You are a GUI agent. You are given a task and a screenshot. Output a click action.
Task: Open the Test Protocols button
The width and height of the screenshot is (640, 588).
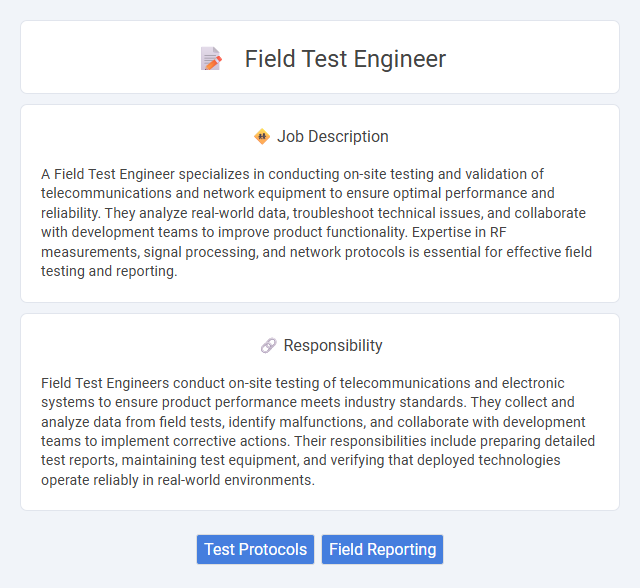point(256,549)
